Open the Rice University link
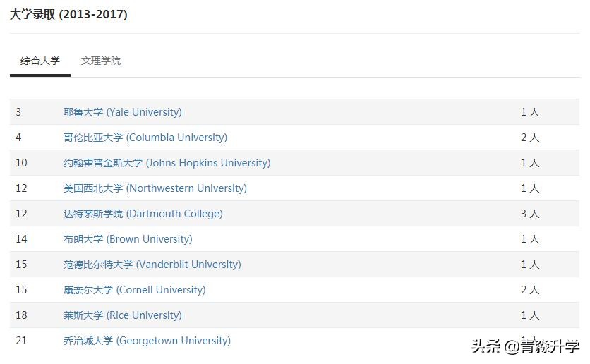Image resolution: width=590 pixels, height=364 pixels. 122,315
